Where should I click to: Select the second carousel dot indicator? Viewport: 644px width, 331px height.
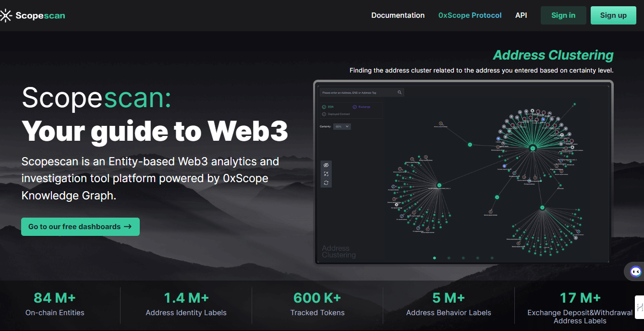449,258
